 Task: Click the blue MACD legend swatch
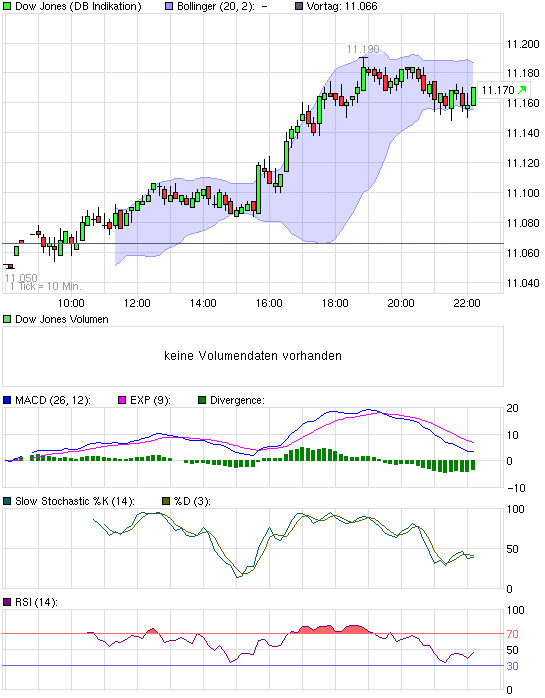pyautogui.click(x=7, y=400)
